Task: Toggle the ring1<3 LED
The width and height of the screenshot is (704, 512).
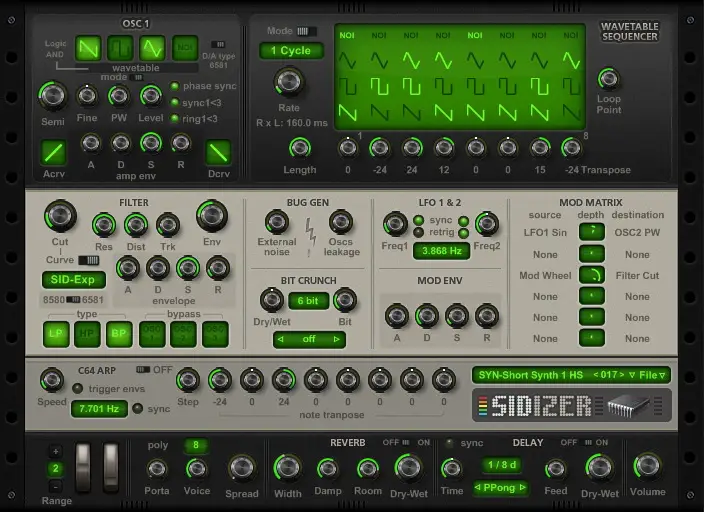Action: point(175,119)
